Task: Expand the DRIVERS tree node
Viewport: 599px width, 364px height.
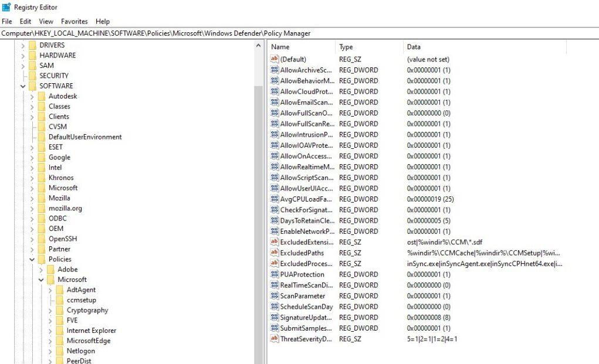Action: coord(22,45)
